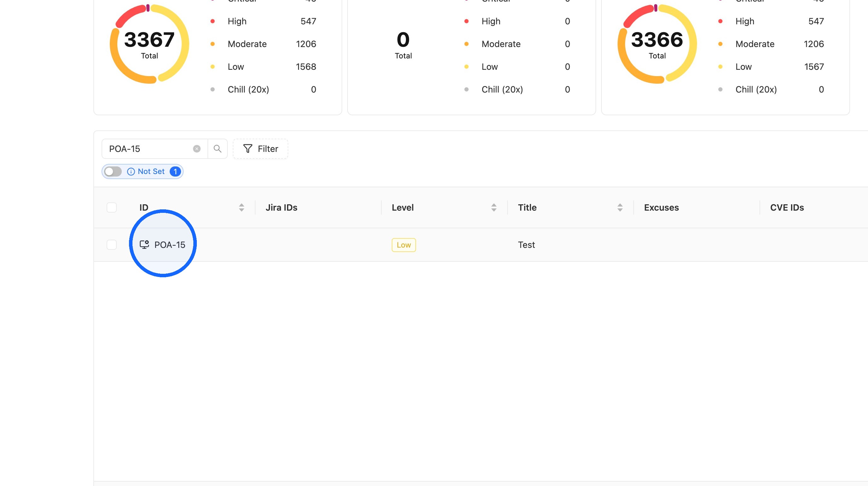This screenshot has height=486, width=868.
Task: Click the monitor icon next to POA-15
Action: click(144, 244)
